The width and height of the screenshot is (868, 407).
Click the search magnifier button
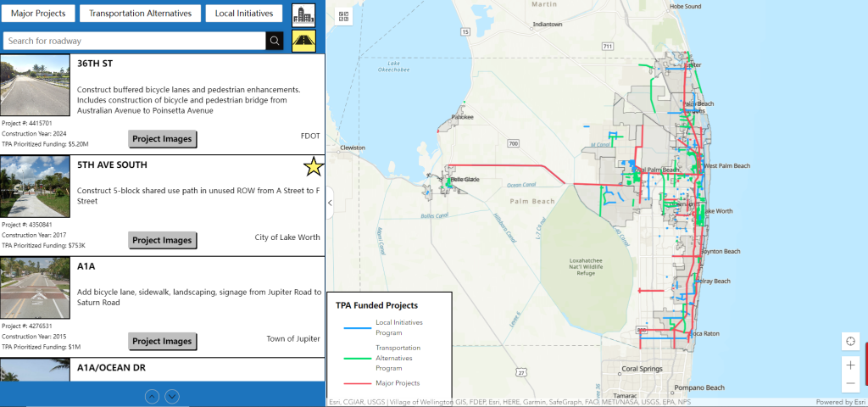(275, 41)
